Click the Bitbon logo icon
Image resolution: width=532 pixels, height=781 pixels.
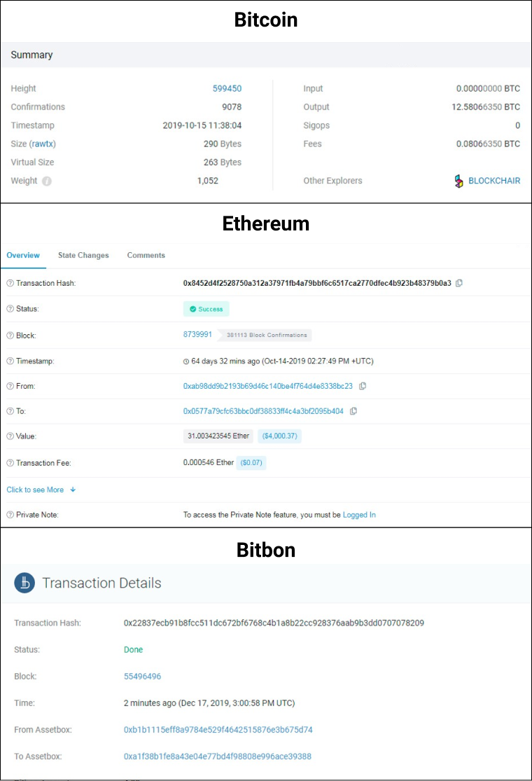coord(24,583)
